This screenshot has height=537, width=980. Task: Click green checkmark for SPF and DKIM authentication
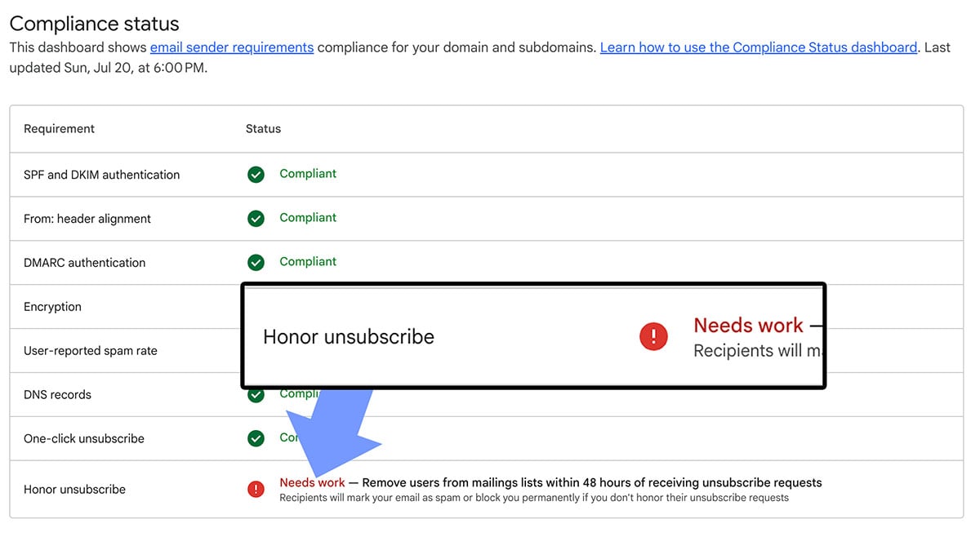coord(256,175)
